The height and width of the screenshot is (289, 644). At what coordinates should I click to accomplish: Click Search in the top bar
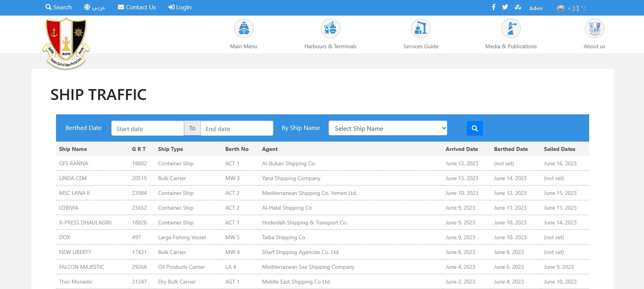[x=59, y=7]
